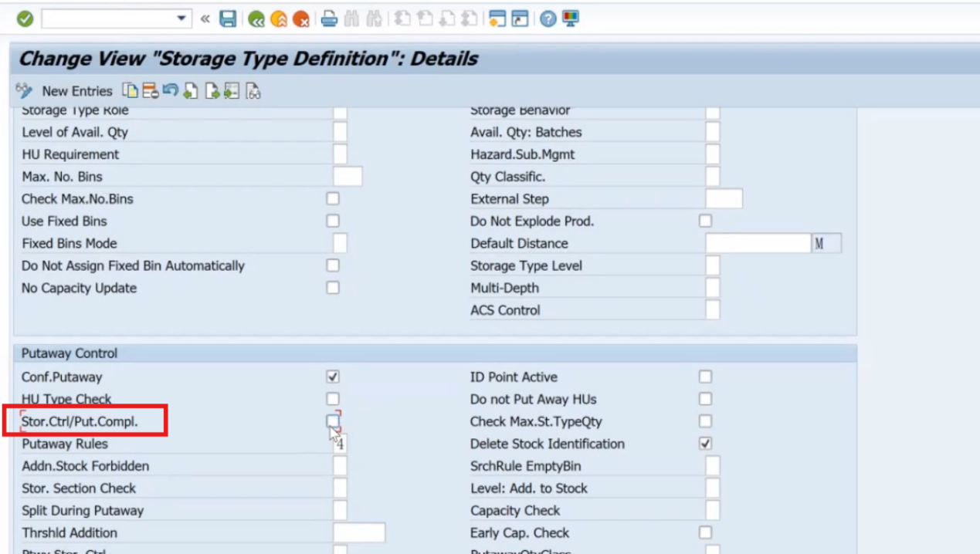Click the Find Next binoculars icon
The width and height of the screenshot is (980, 554).
(x=375, y=19)
